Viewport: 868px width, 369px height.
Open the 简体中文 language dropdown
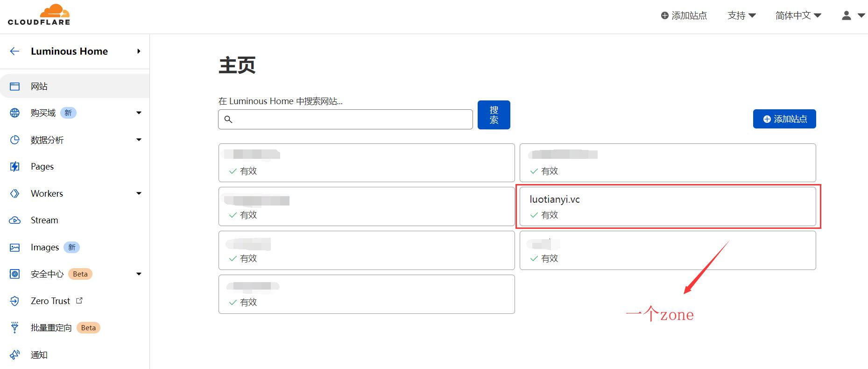click(798, 16)
